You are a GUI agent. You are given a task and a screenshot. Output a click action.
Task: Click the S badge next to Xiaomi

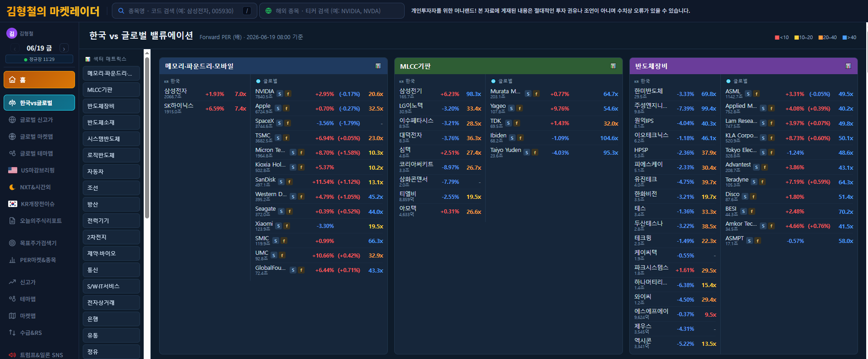pyautogui.click(x=278, y=226)
